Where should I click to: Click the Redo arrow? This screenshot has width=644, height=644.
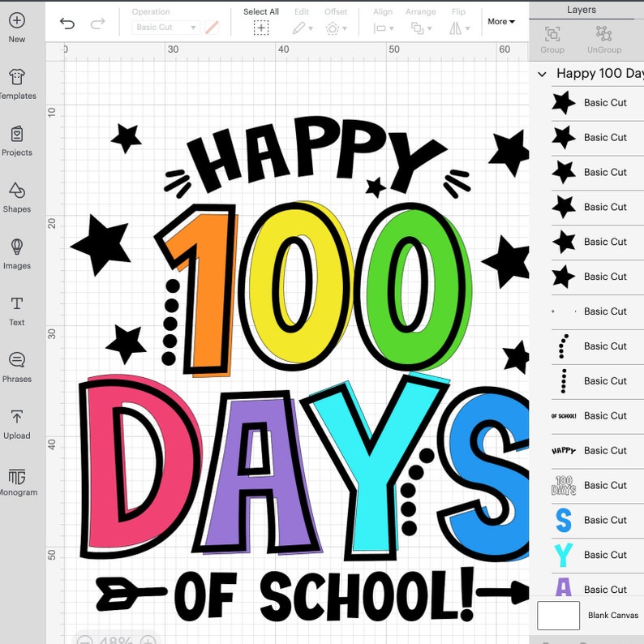[97, 24]
